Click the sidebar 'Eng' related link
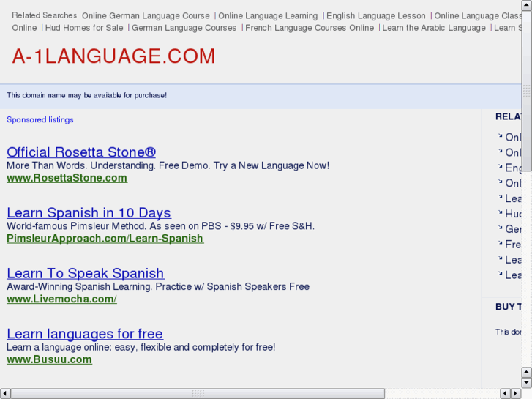This screenshot has height=399, width=532. click(513, 168)
